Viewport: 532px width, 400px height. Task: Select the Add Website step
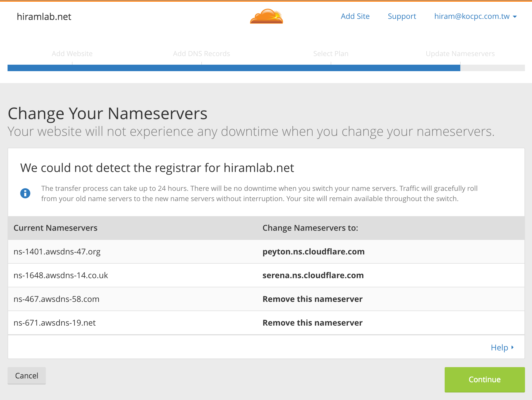coord(72,54)
